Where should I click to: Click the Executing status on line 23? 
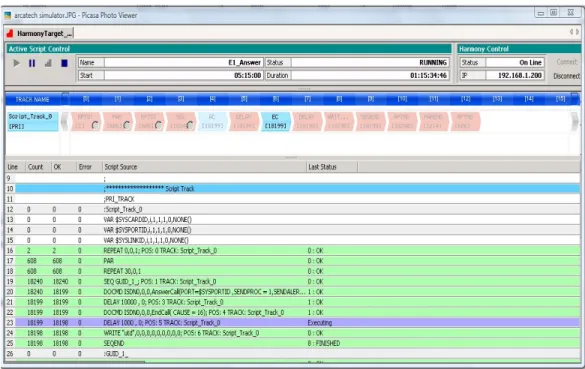pos(320,323)
